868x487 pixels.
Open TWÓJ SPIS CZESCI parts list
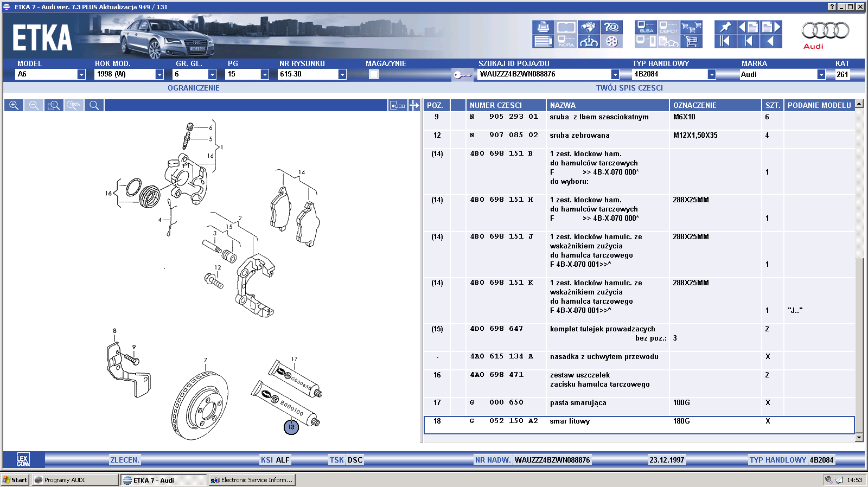point(629,88)
